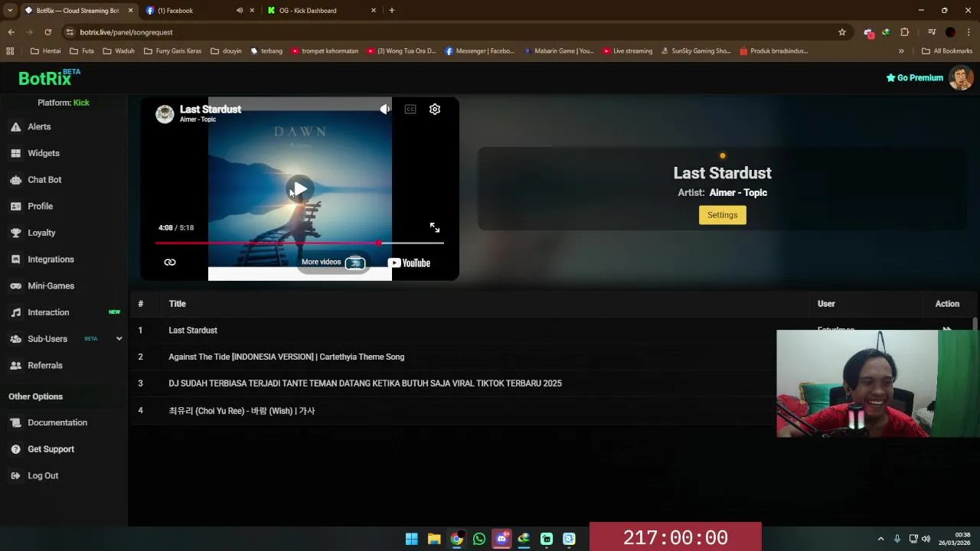The height and width of the screenshot is (551, 980).
Task: Open the tab search dropdown
Action: coord(9,11)
